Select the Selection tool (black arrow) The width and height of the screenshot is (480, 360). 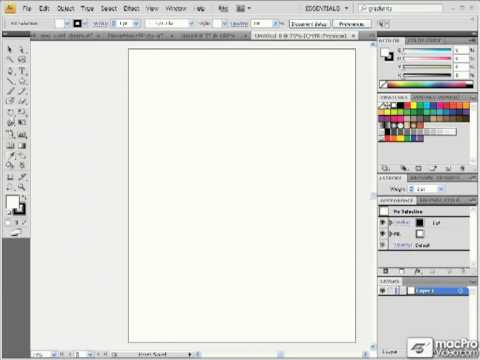(x=10, y=50)
